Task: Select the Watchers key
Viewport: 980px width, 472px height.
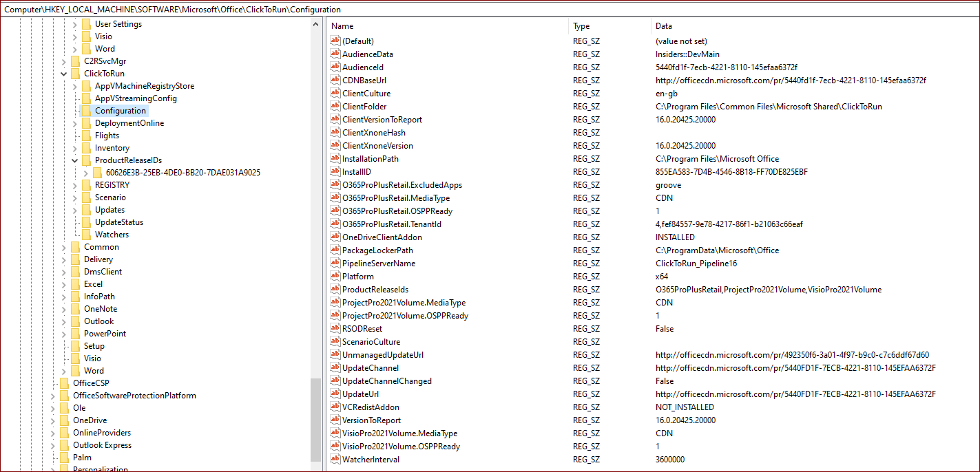Action: coord(112,235)
